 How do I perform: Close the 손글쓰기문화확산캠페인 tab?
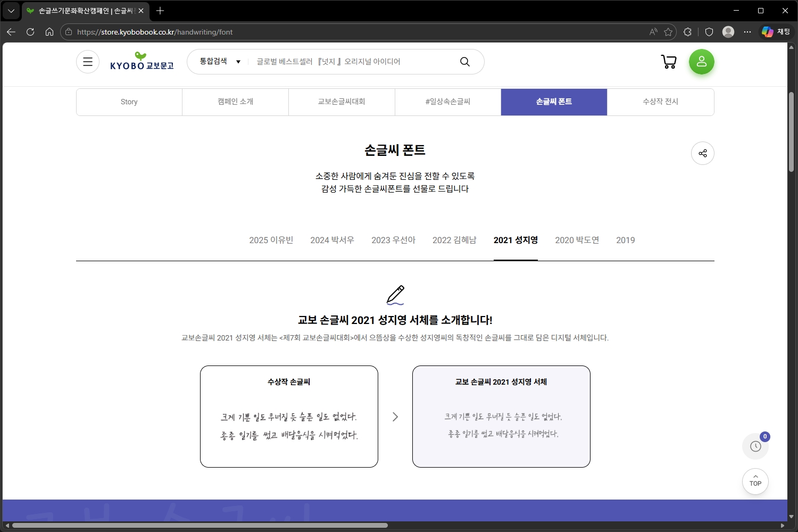point(141,11)
